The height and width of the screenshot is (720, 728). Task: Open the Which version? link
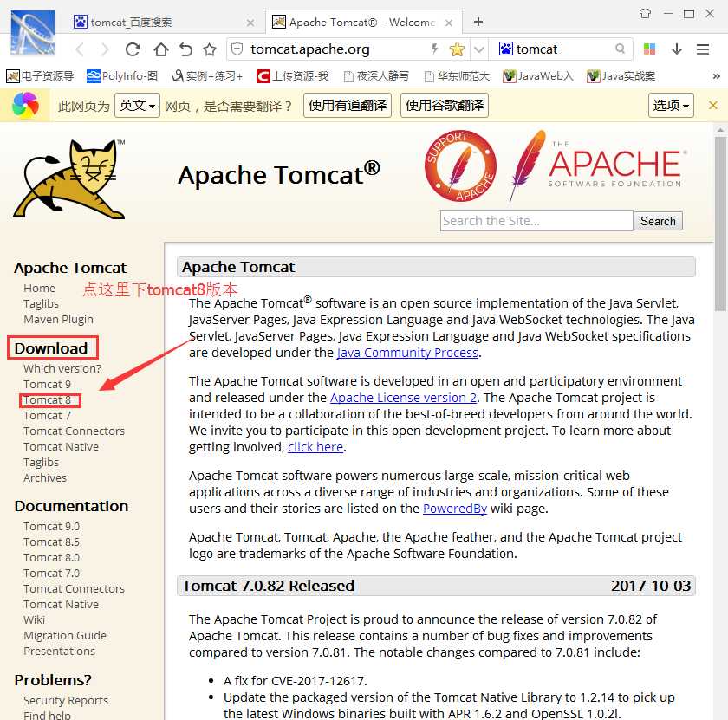coord(62,368)
